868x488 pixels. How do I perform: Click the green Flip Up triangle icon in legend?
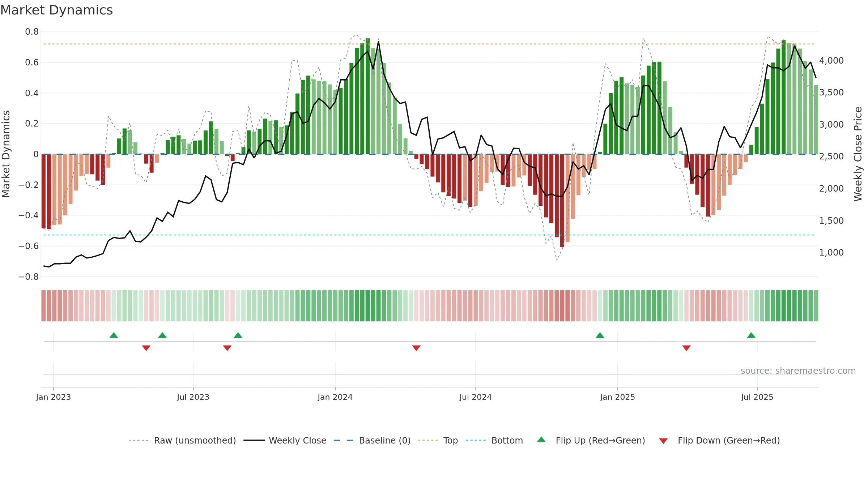pyautogui.click(x=541, y=440)
